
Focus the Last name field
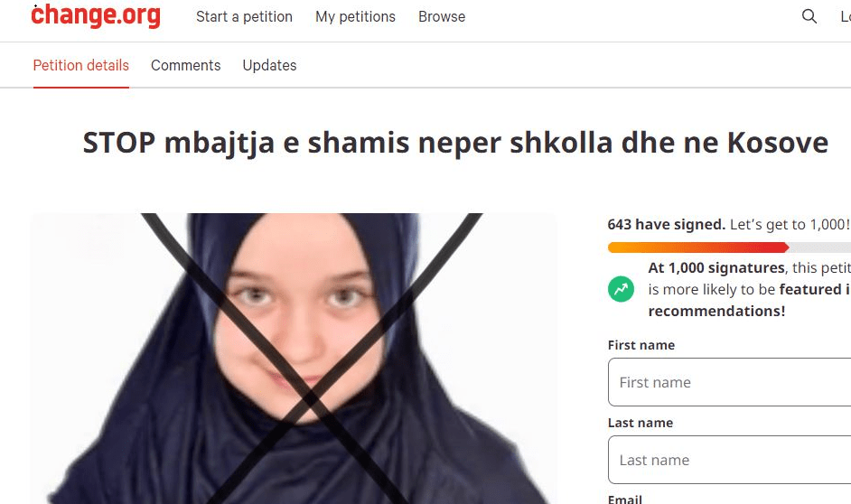click(729, 460)
